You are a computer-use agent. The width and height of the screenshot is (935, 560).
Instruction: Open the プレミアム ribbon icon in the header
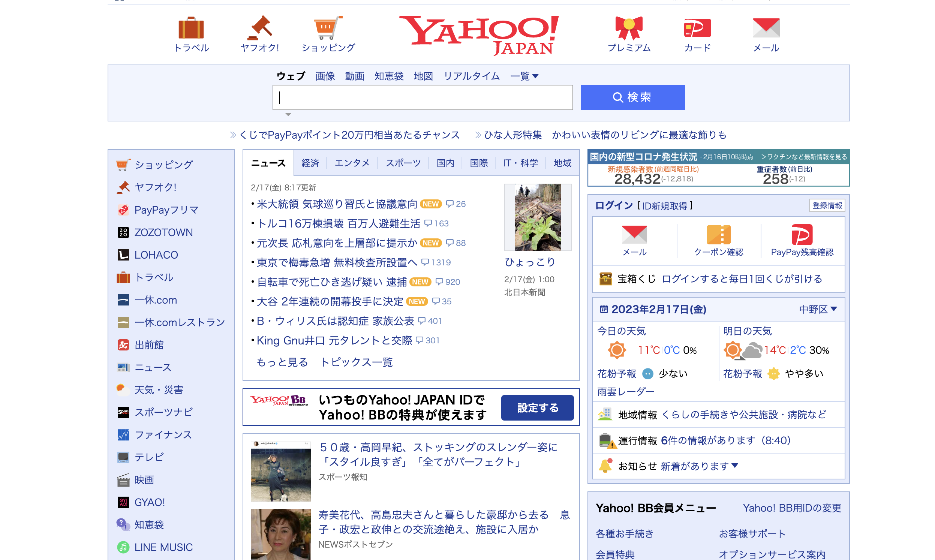pos(629,28)
